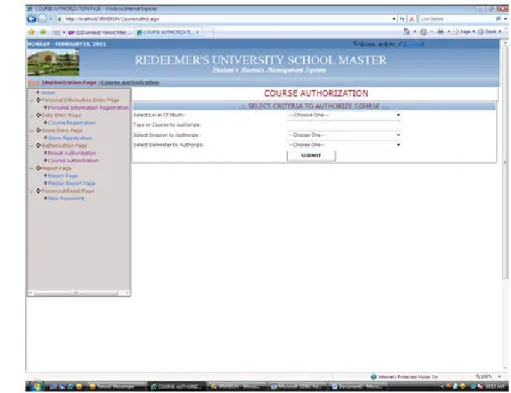Open the Select Session to Authorize dropdown
Viewport: 511px width, 393px height.
coord(344,135)
